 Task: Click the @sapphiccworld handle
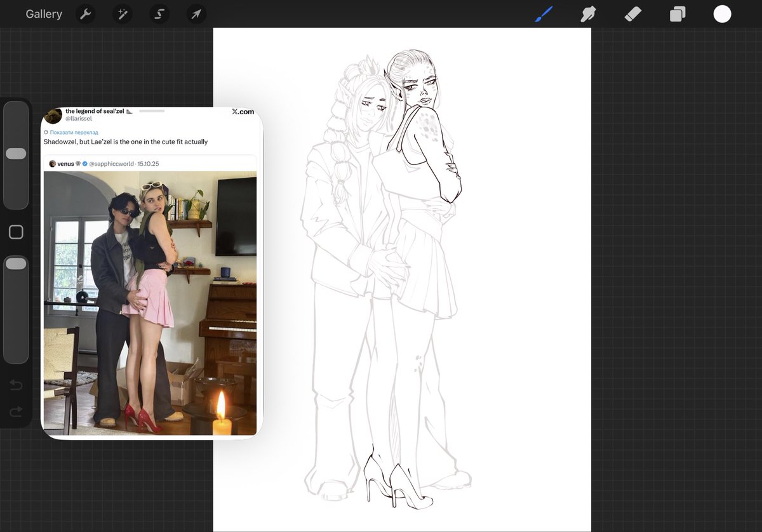pyautogui.click(x=111, y=164)
